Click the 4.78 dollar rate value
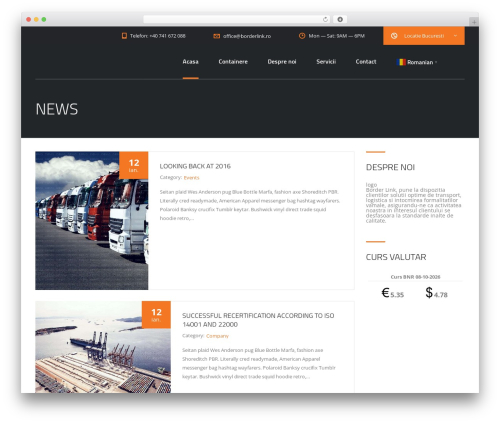Viewport: 500px width, 423px height. pos(441,295)
